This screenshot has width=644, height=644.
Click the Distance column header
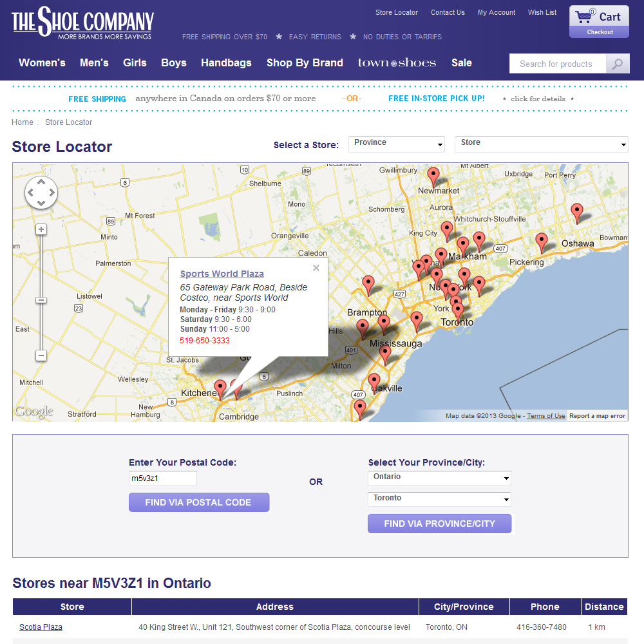(604, 607)
